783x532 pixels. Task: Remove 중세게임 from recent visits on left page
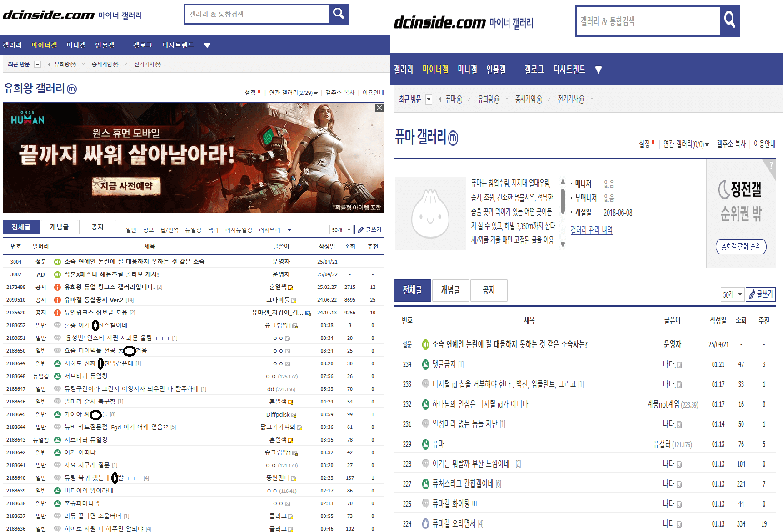tap(126, 65)
